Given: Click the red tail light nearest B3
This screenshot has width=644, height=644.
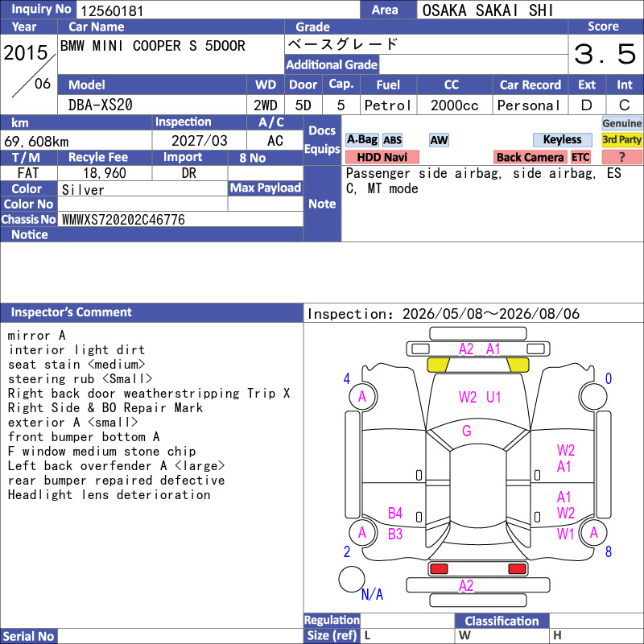Looking at the screenshot, I should point(439,569).
